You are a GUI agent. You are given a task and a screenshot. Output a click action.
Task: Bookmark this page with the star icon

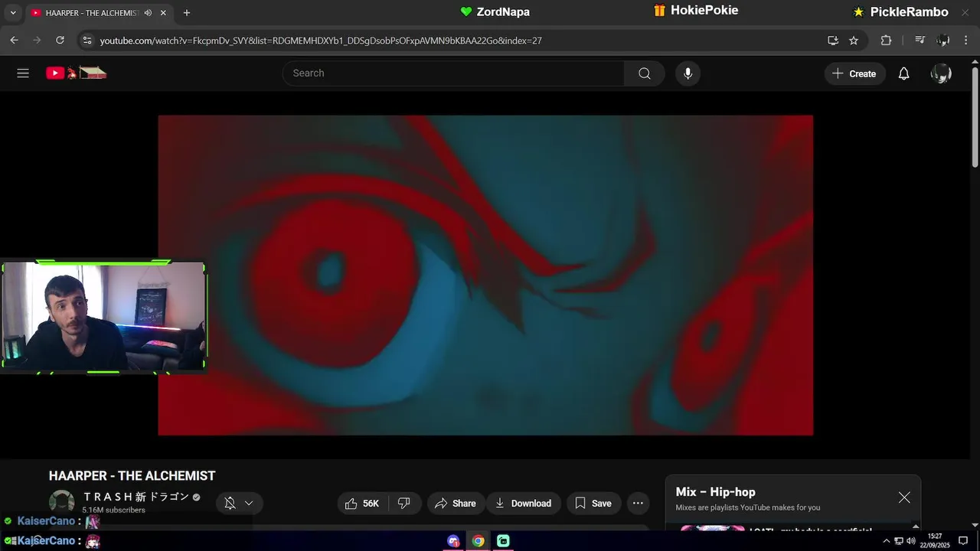pyautogui.click(x=854, y=41)
